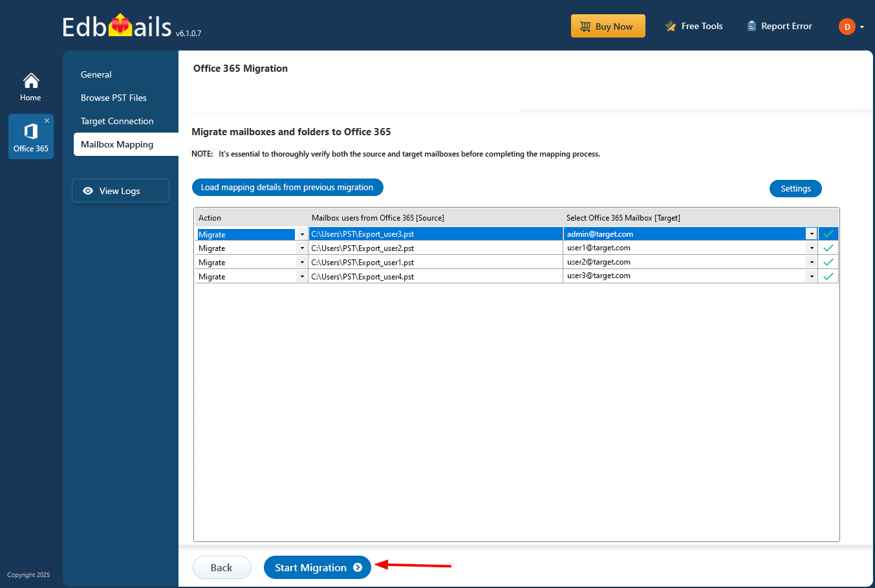Expand the user account dropdown arrow
This screenshot has height=588, width=875.
click(862, 27)
